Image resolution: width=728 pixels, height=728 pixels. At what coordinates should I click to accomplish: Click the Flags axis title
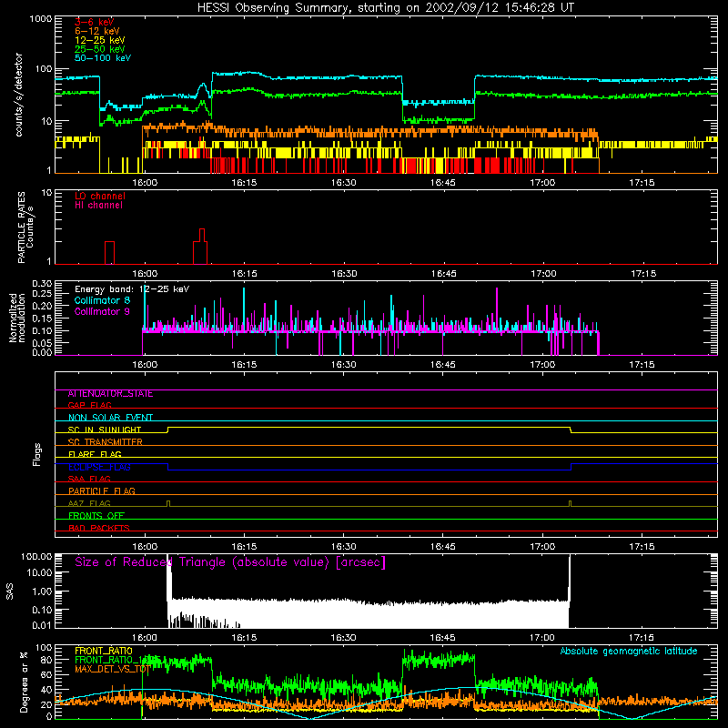(x=37, y=455)
